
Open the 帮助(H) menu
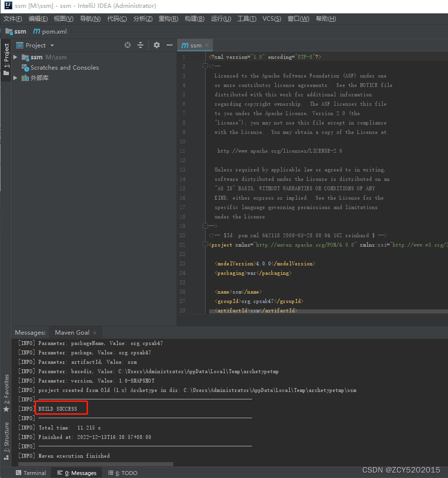pyautogui.click(x=326, y=19)
